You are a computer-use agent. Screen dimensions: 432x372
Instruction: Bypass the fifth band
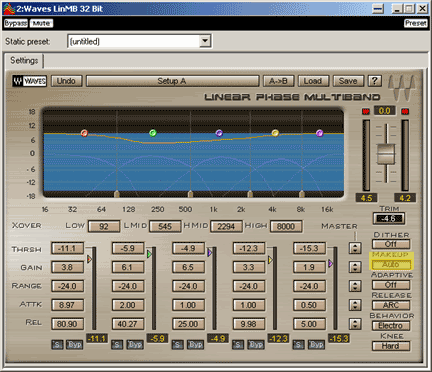click(x=316, y=344)
